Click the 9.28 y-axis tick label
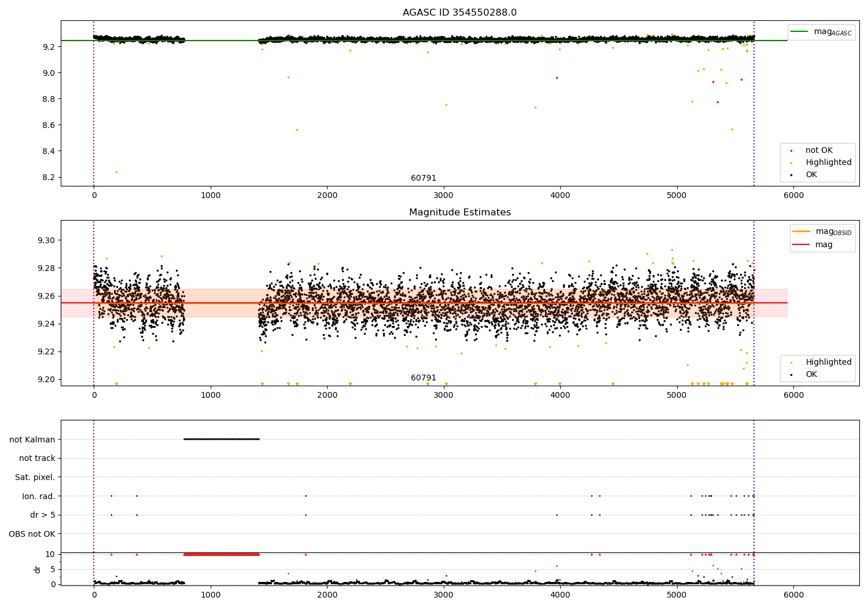This screenshot has width=868, height=608. [46, 268]
